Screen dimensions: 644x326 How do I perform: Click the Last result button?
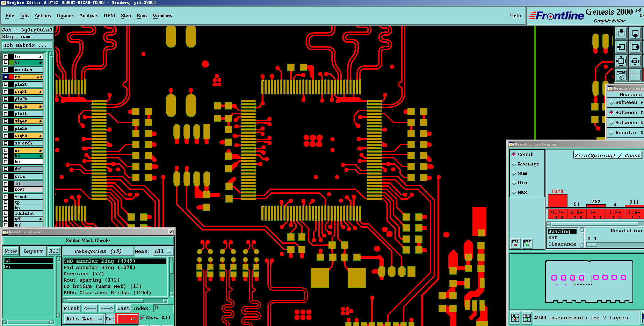(x=123, y=308)
